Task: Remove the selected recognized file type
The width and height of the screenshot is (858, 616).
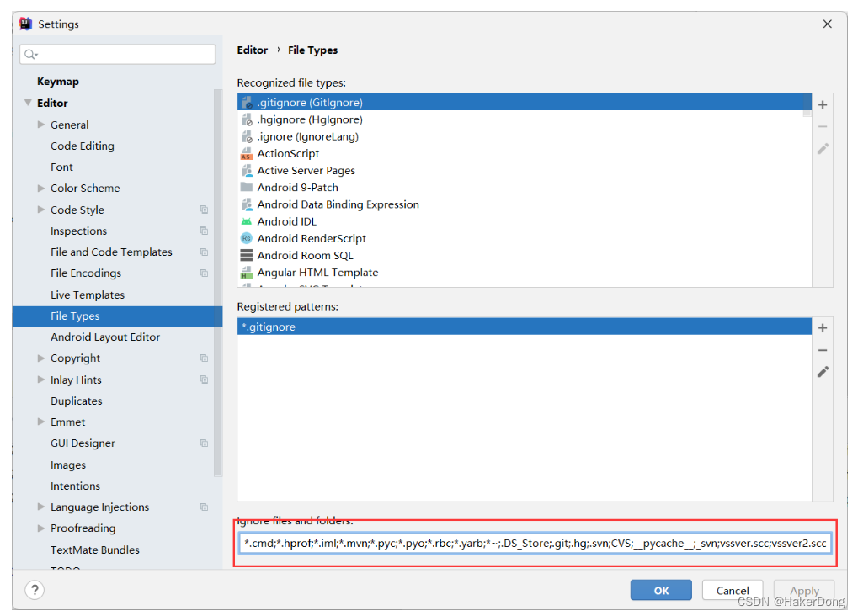Action: 823,127
